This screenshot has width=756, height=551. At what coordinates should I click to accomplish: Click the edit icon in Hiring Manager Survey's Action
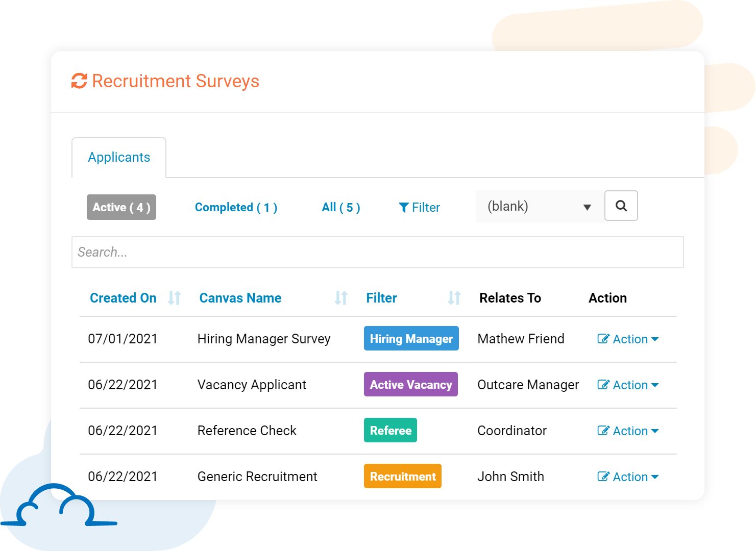click(604, 338)
